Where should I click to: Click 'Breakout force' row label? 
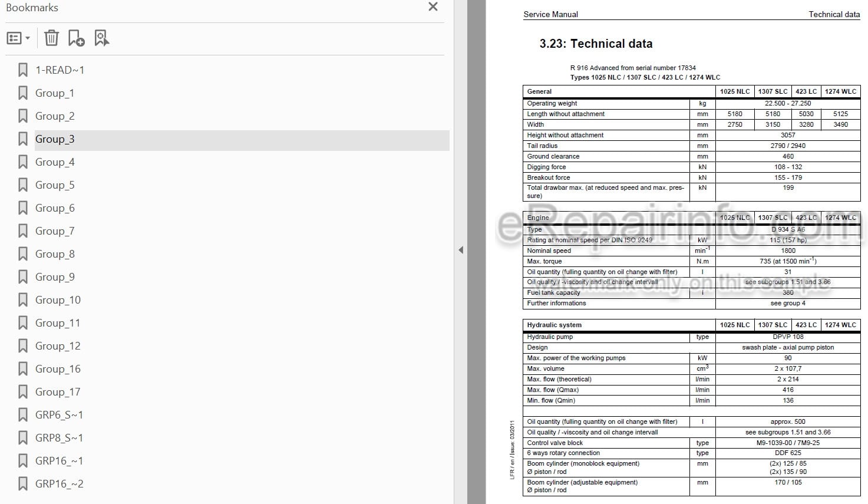pos(548,177)
